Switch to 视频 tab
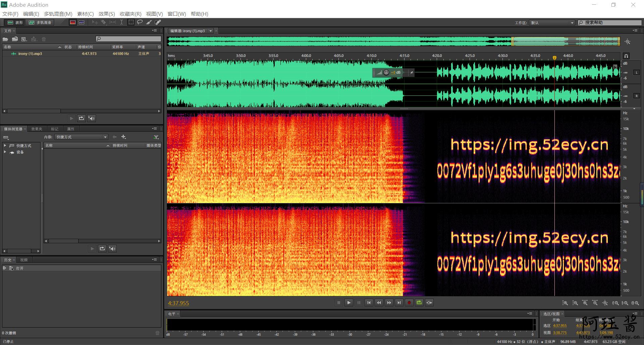 (x=24, y=260)
